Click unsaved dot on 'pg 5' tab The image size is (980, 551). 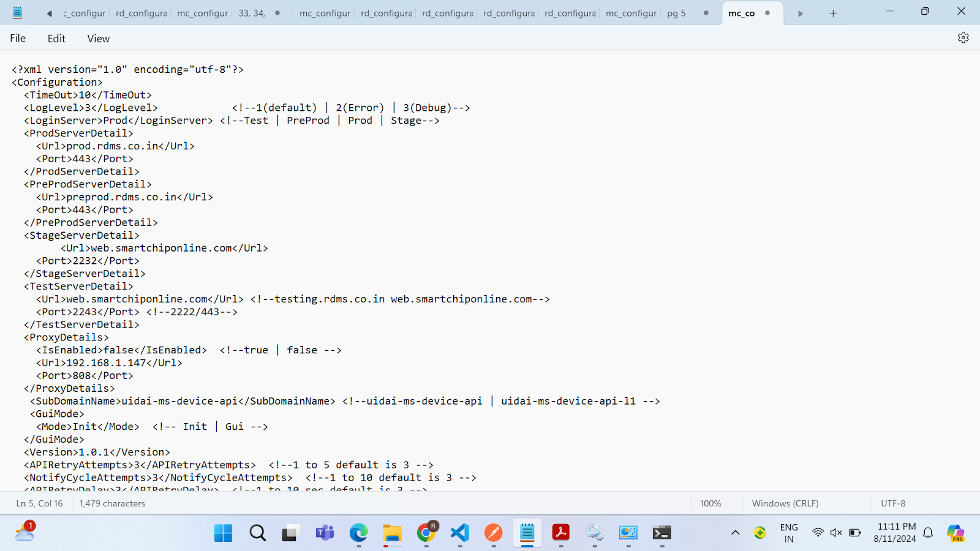pos(706,13)
